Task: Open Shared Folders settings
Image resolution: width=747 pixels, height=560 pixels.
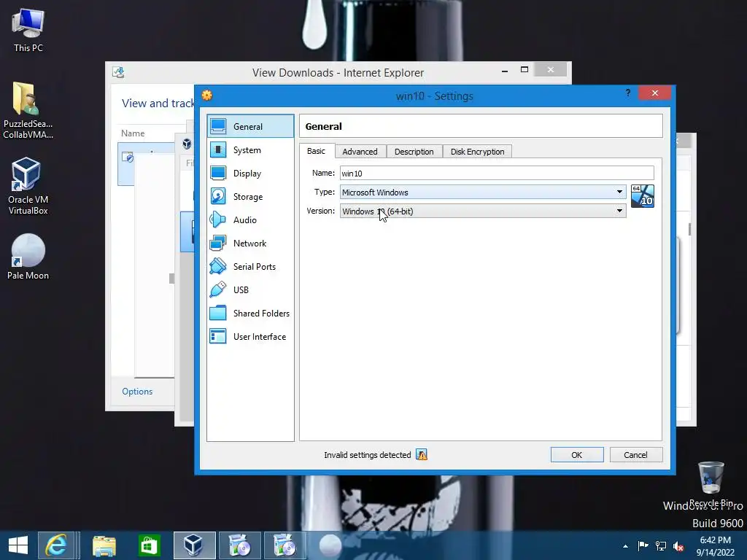Action: pos(250,314)
